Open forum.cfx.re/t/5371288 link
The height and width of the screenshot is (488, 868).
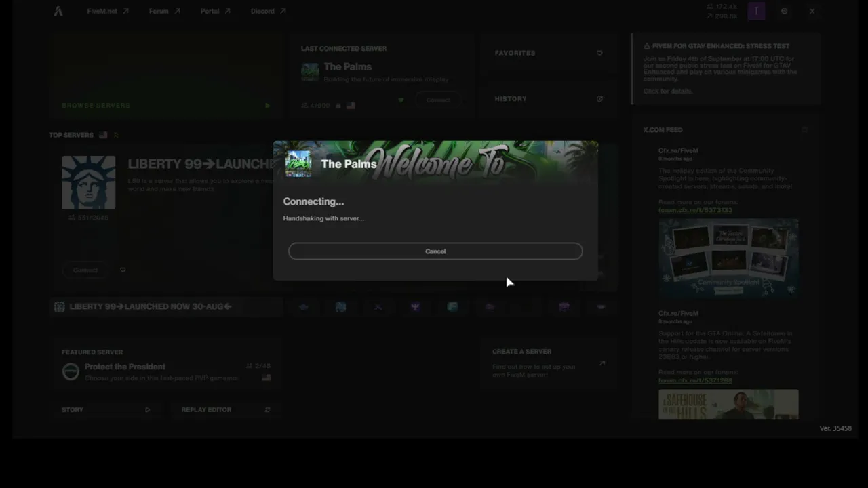click(x=695, y=381)
